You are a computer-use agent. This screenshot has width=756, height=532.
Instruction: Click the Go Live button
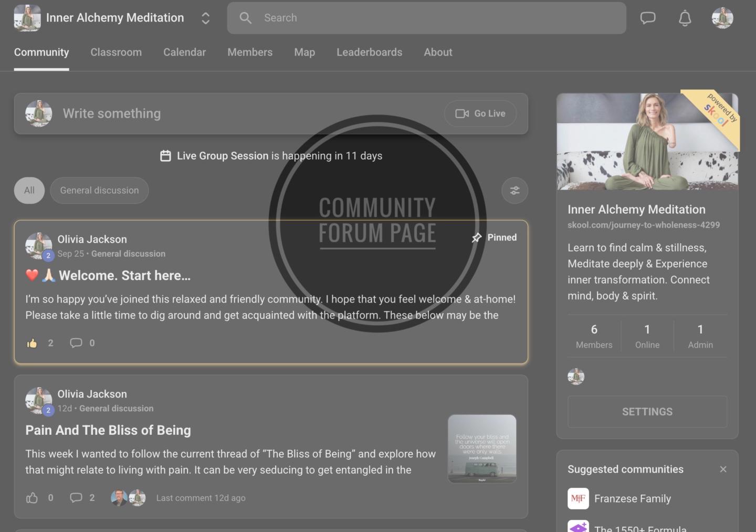click(x=480, y=114)
